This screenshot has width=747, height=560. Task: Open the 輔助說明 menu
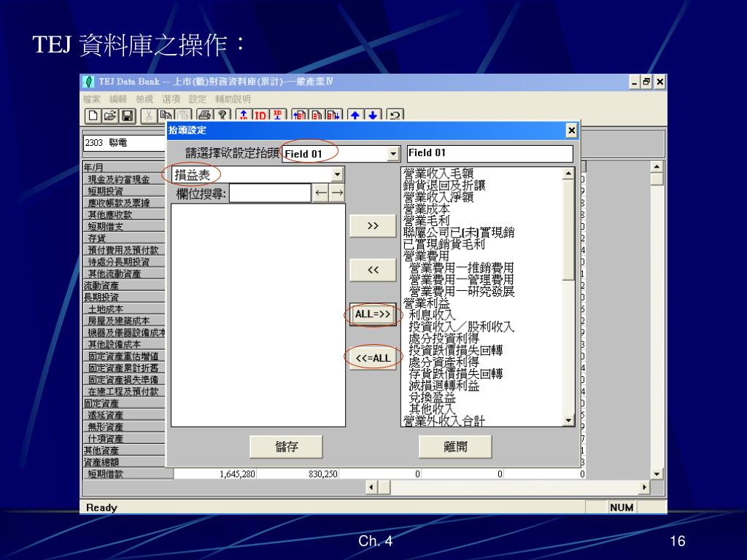click(x=233, y=99)
